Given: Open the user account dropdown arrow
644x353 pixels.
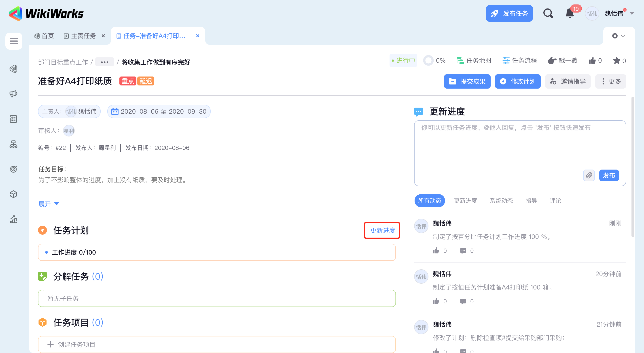Looking at the screenshot, I should pyautogui.click(x=632, y=13).
